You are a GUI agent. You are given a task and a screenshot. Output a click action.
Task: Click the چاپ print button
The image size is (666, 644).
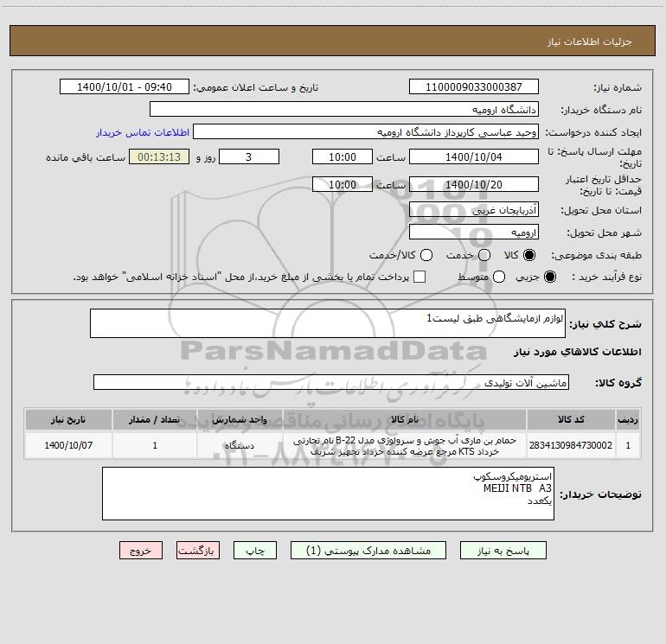pyautogui.click(x=255, y=551)
